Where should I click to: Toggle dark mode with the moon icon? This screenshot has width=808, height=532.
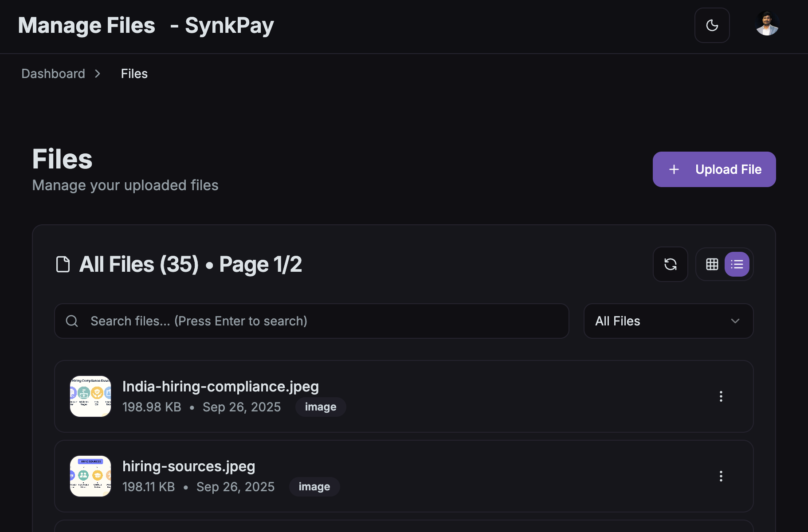pos(712,25)
